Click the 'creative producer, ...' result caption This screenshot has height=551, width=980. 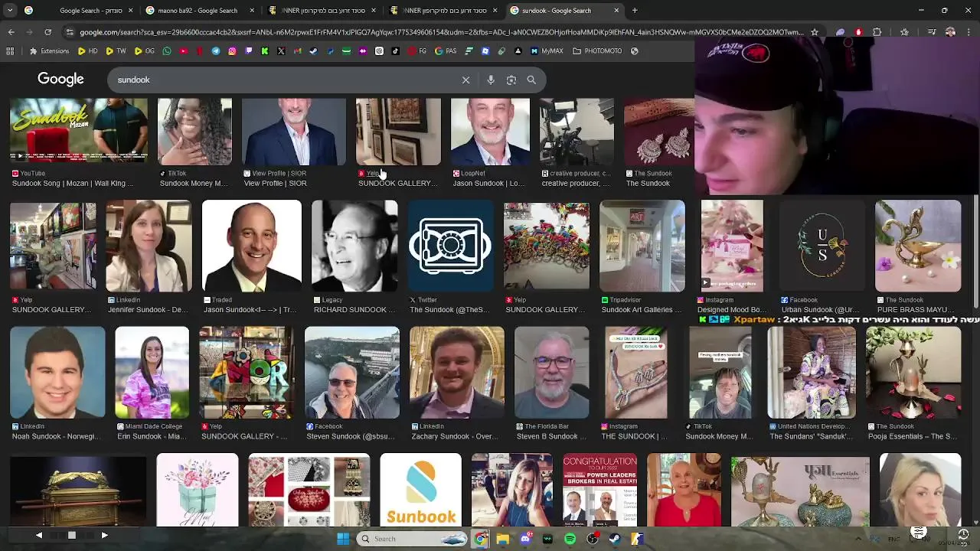(575, 184)
